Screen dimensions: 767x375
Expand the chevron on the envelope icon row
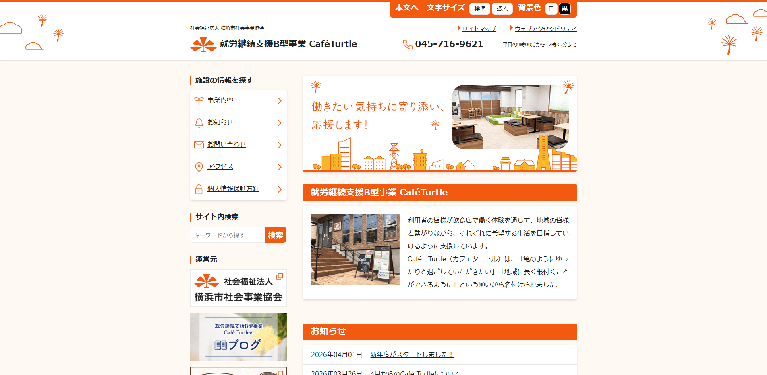(279, 145)
